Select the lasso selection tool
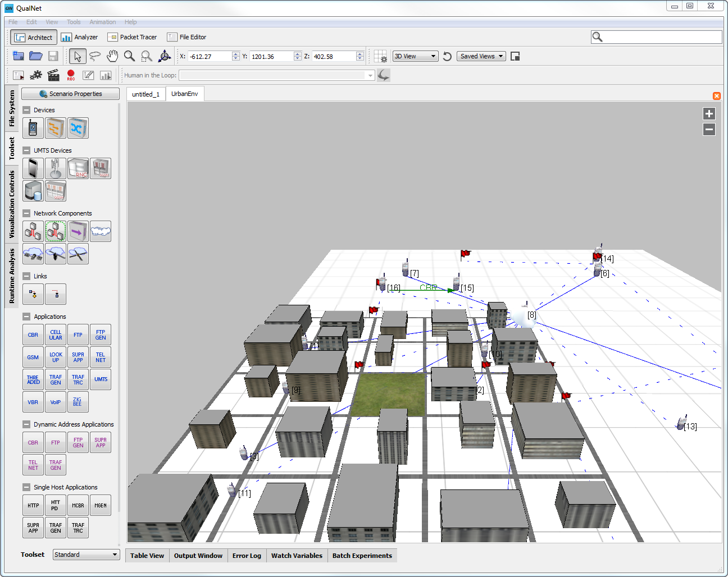The height and width of the screenshot is (577, 728). (x=95, y=56)
